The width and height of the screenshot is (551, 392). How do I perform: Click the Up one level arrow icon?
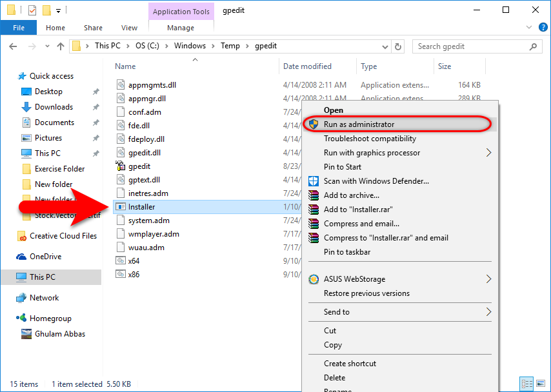tap(61, 46)
